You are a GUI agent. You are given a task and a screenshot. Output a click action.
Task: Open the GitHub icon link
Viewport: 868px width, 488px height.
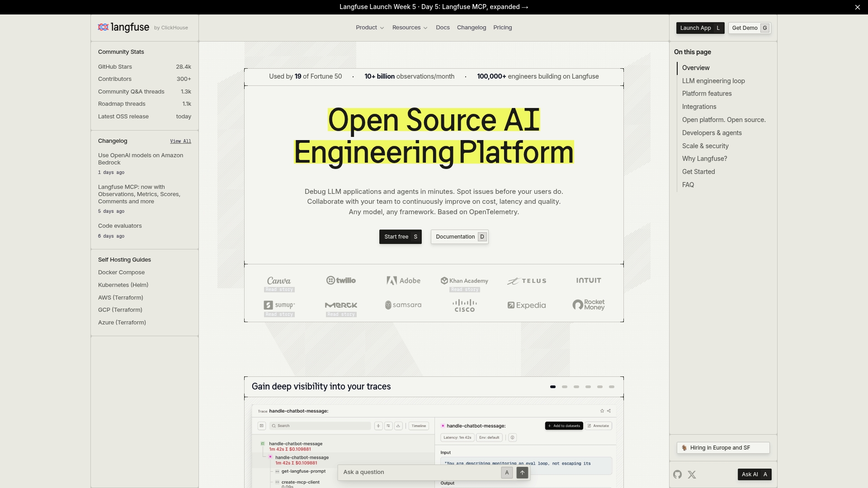(677, 474)
